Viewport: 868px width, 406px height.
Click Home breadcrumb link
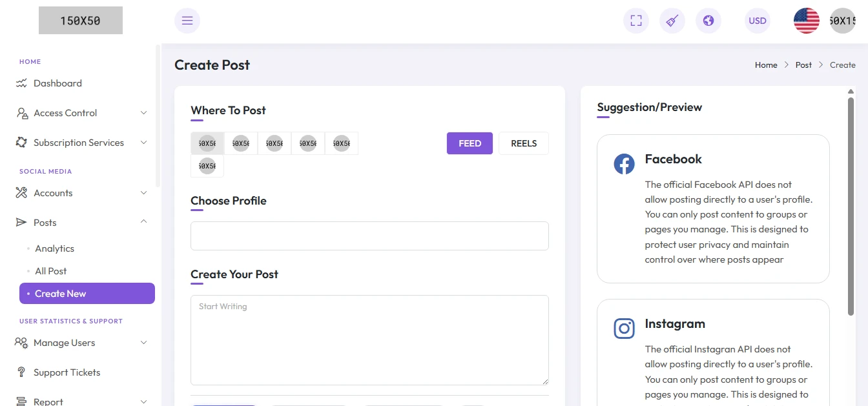pos(766,65)
